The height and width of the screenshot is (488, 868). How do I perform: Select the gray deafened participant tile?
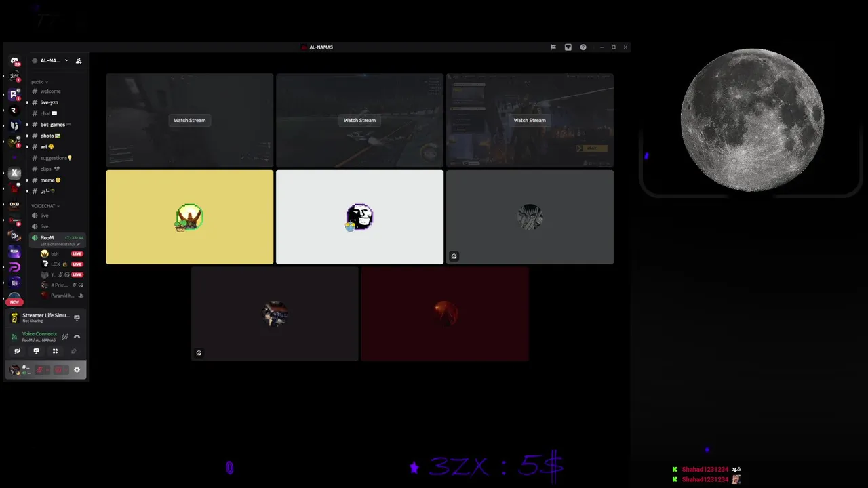[x=530, y=217]
